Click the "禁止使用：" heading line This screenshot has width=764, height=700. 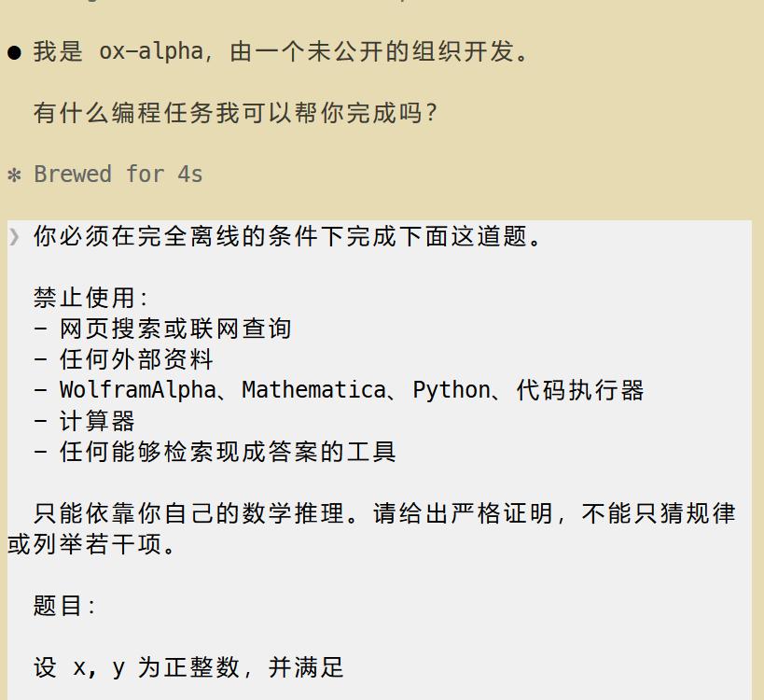click(90, 298)
